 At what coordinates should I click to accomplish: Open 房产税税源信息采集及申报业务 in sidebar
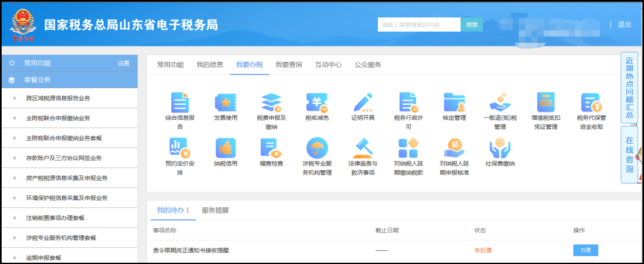tap(67, 178)
